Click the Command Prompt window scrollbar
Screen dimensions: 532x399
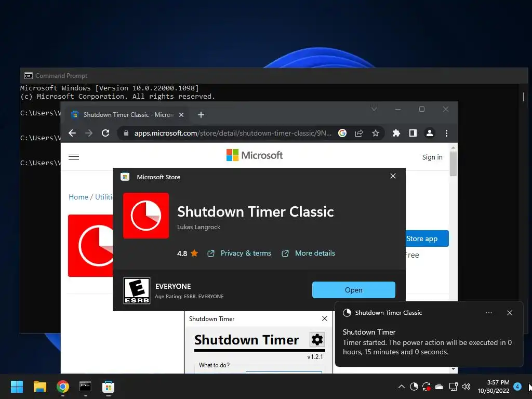point(523,97)
